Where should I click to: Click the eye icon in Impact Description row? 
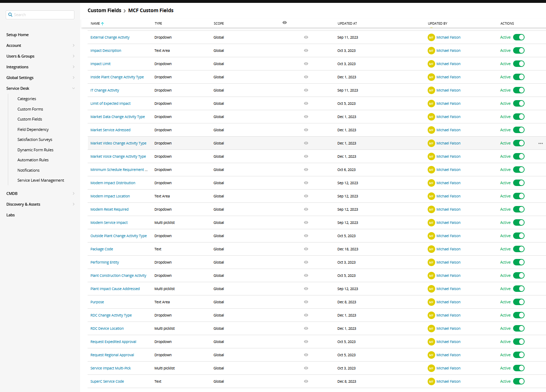click(306, 50)
